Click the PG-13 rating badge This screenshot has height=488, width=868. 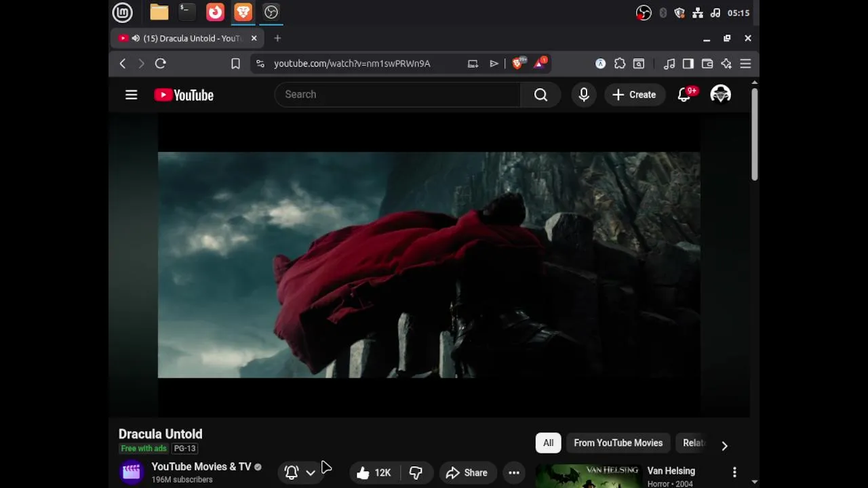pyautogui.click(x=184, y=449)
